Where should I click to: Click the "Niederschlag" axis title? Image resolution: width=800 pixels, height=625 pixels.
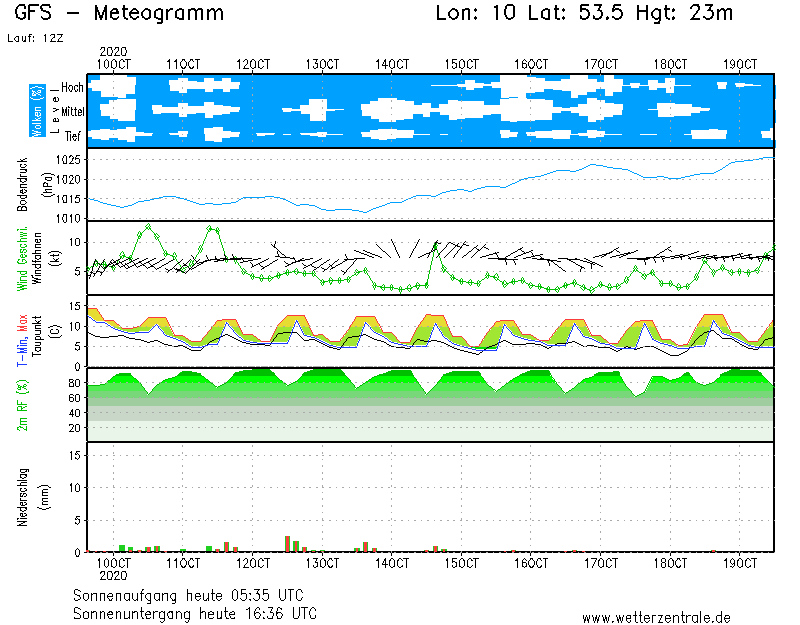(22, 497)
